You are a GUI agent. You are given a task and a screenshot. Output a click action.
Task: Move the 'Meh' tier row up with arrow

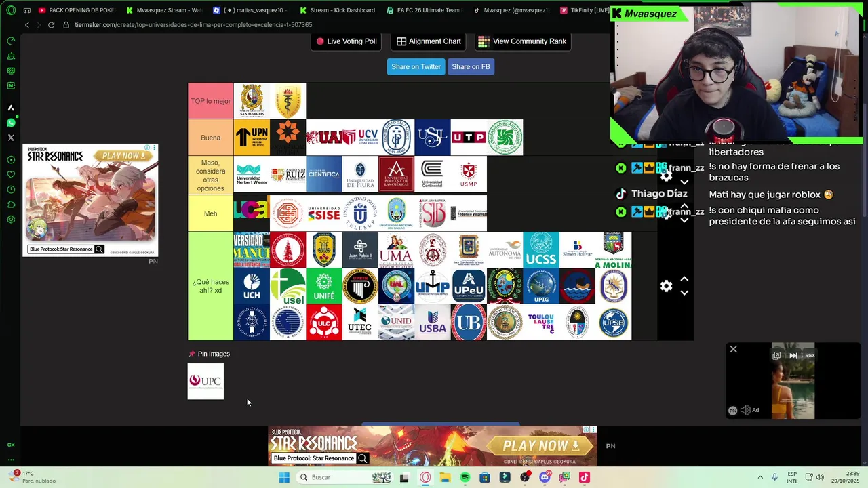click(684, 207)
